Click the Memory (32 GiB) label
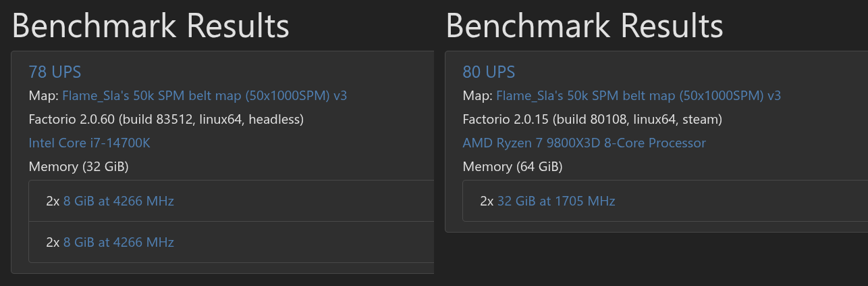868x286 pixels. tap(78, 166)
